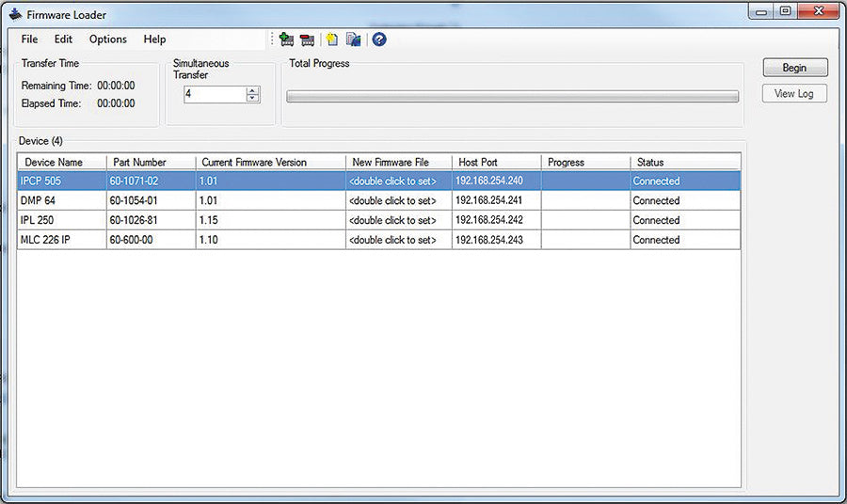Close the Firmware Loader window

(819, 11)
